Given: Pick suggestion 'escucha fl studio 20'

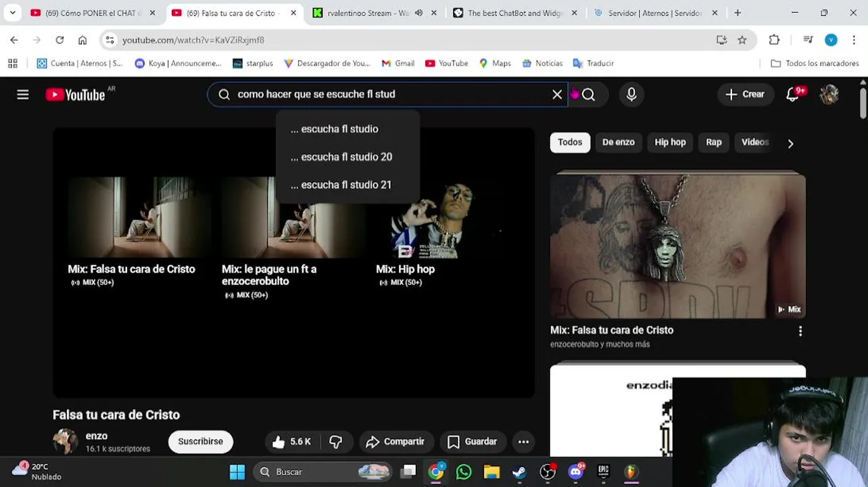Looking at the screenshot, I should (x=347, y=157).
